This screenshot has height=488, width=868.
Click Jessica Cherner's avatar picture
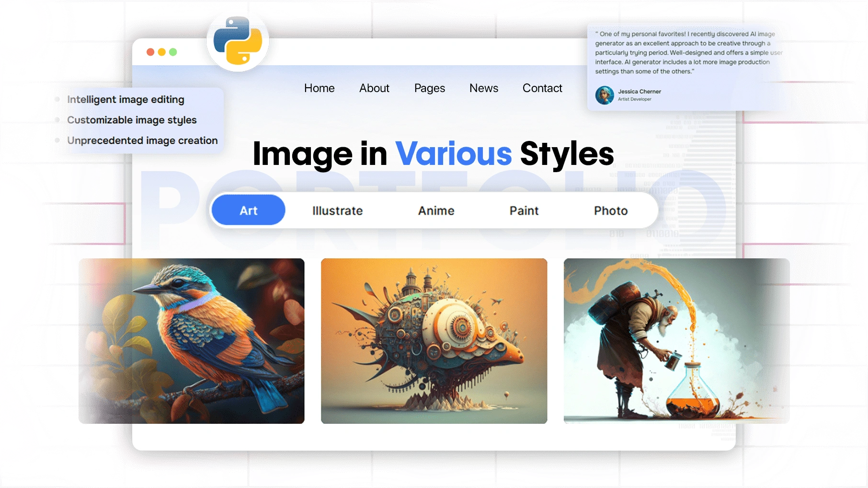(x=605, y=95)
